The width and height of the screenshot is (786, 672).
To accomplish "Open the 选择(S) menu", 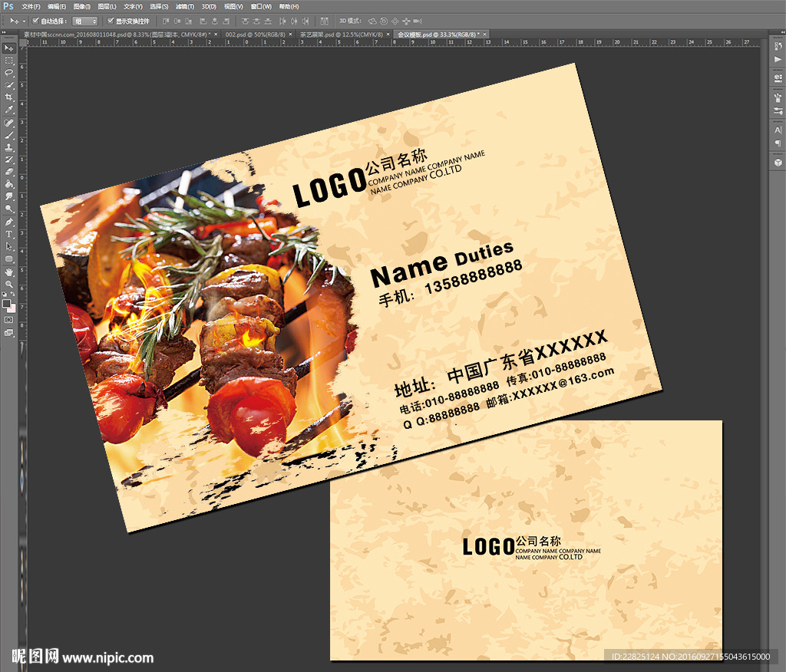I will (x=159, y=6).
